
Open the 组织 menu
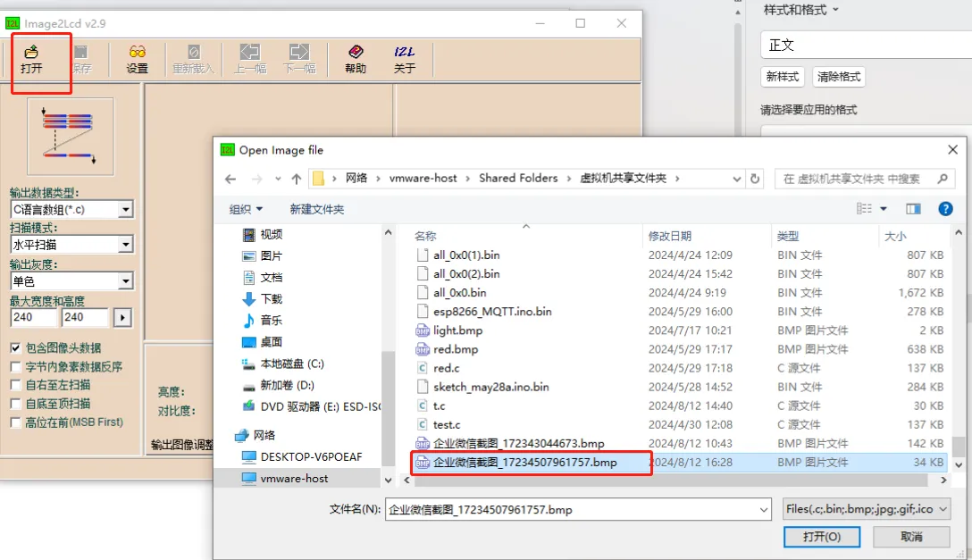(x=247, y=209)
